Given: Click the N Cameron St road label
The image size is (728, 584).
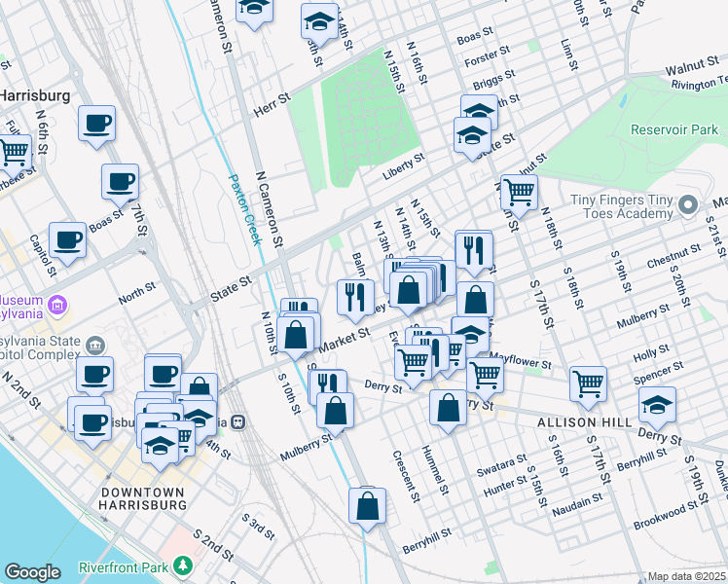Looking at the screenshot, I should click(x=270, y=209).
